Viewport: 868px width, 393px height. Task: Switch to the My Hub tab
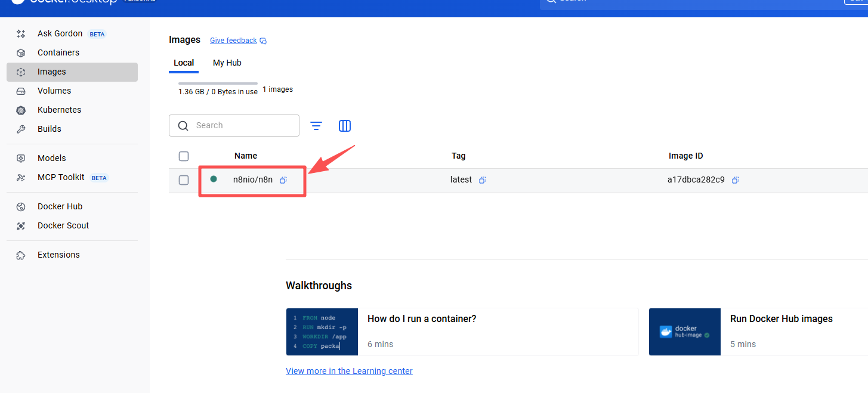[227, 63]
